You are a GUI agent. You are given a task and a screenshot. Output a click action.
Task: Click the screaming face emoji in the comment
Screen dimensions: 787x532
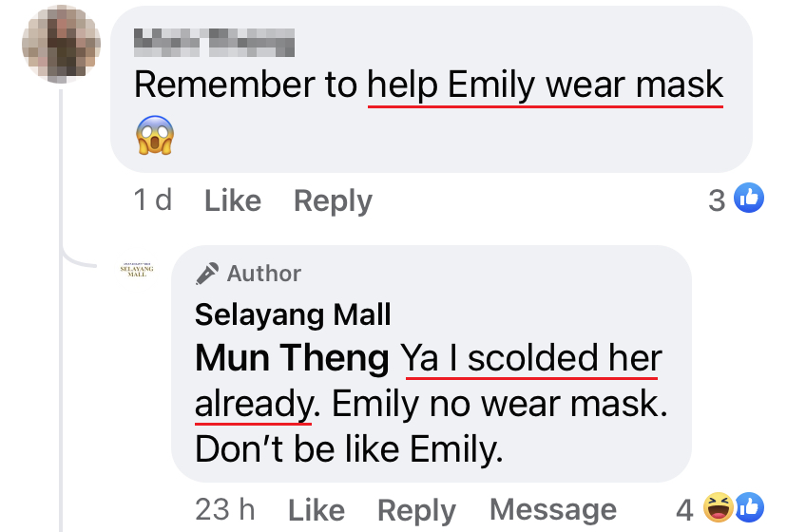pos(155,135)
